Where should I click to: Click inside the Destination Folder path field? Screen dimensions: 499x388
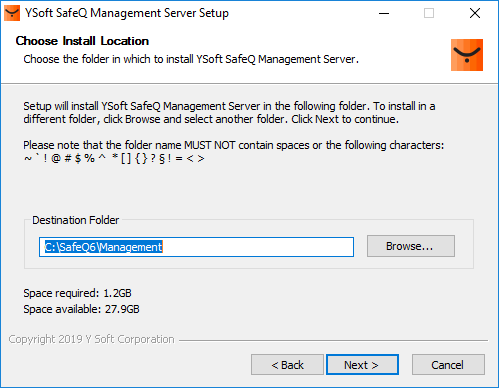click(x=196, y=247)
